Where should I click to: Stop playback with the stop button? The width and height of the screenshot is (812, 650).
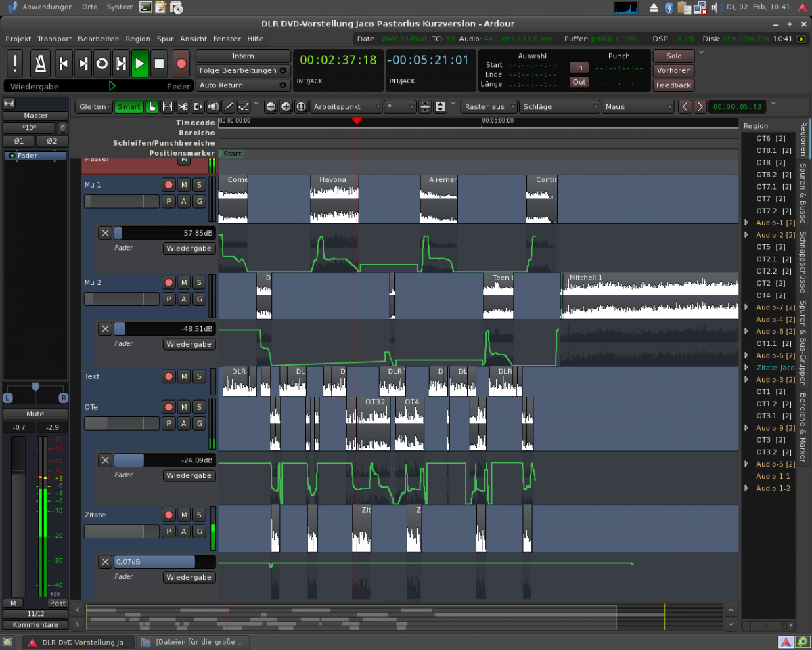click(x=159, y=64)
